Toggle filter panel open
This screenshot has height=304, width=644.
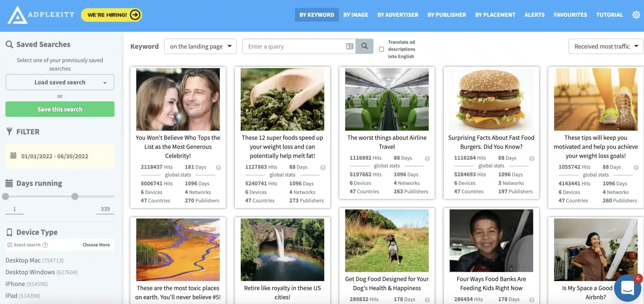pyautogui.click(x=23, y=131)
